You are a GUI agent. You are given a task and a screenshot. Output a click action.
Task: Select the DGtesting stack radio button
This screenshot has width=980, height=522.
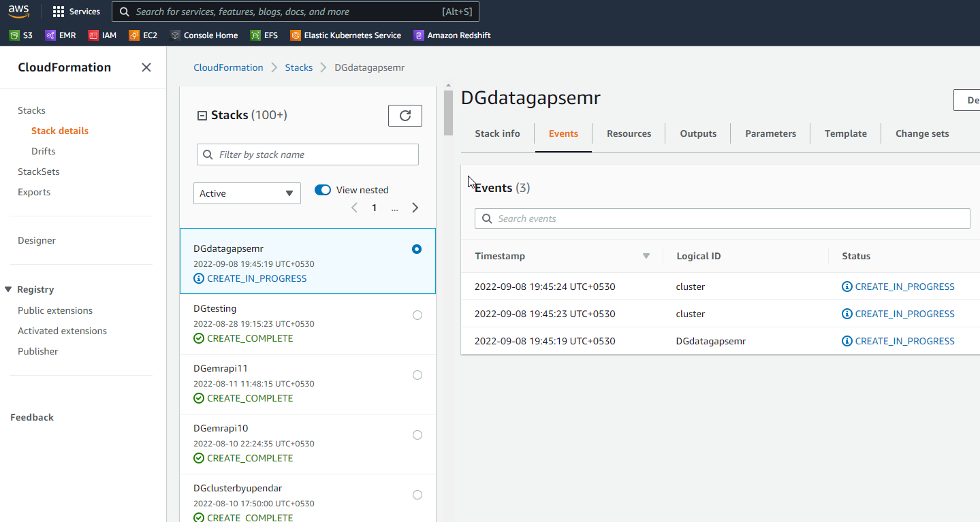pyautogui.click(x=417, y=315)
